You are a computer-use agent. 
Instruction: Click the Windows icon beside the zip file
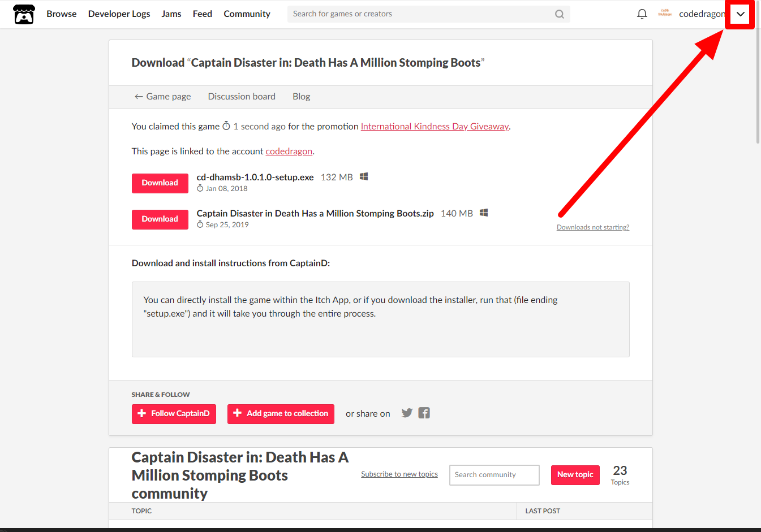click(x=484, y=213)
